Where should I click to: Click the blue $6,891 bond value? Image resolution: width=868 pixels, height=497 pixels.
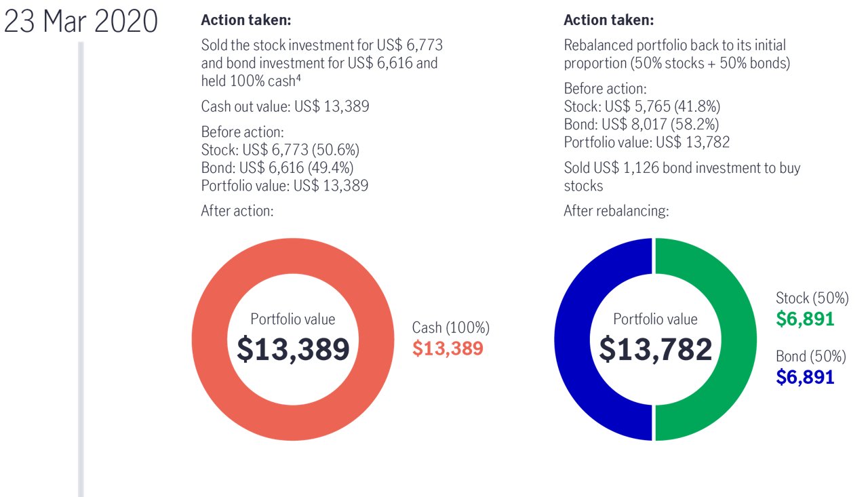805,377
